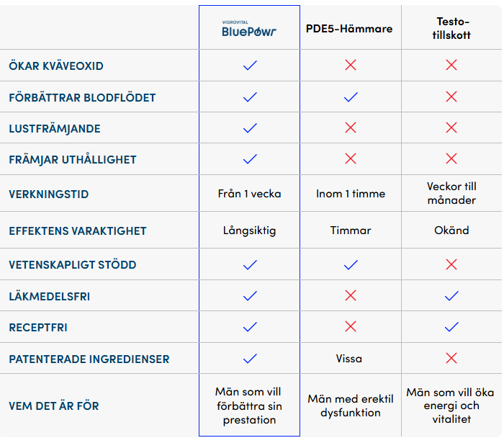The image size is (504, 443).
Task: Click the 'Vissa' cell under PDE5-Hämmare
Action: (349, 359)
